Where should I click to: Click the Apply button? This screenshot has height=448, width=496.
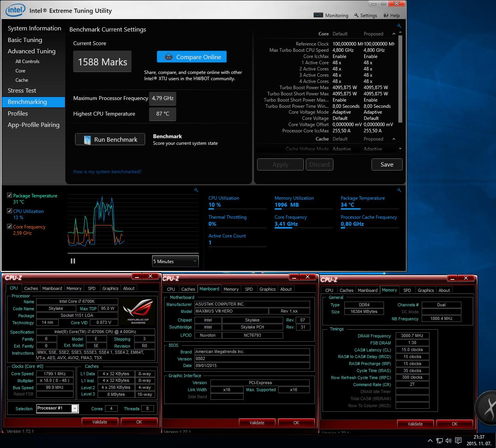coord(280,164)
